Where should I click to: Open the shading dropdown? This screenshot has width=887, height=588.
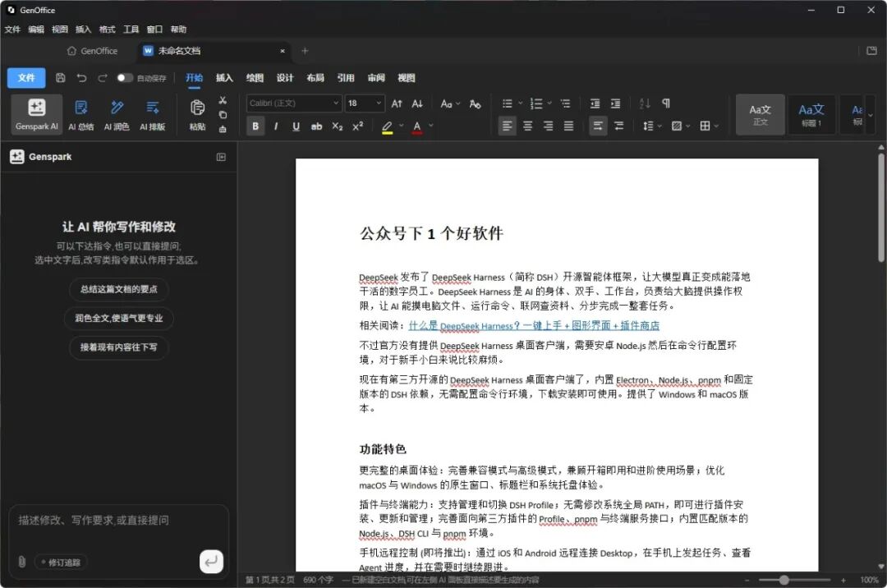pyautogui.click(x=681, y=126)
